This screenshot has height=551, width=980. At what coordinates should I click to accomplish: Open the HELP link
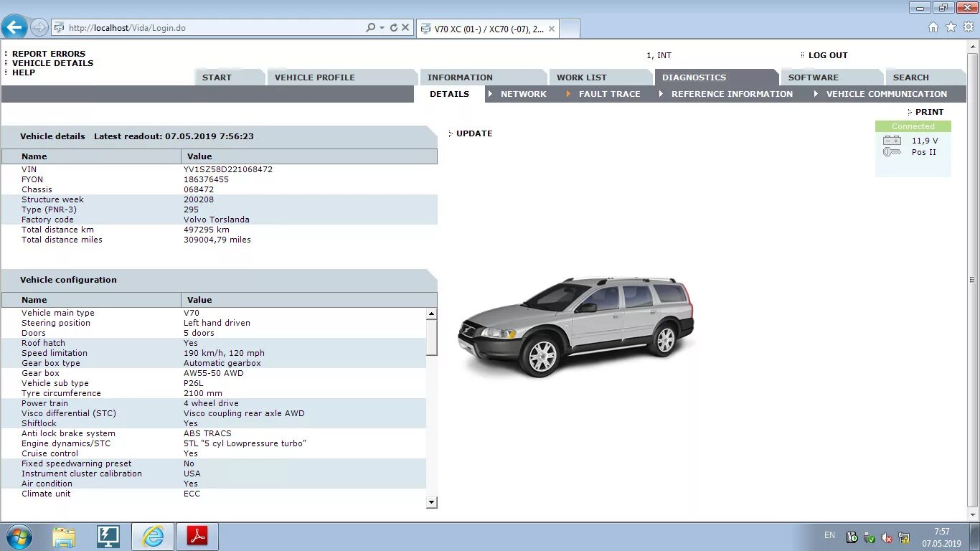coord(24,72)
